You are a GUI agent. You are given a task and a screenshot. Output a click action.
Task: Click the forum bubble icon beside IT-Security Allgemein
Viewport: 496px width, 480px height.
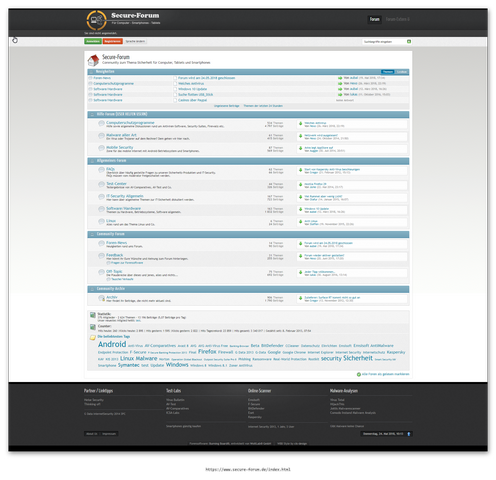coord(101,197)
